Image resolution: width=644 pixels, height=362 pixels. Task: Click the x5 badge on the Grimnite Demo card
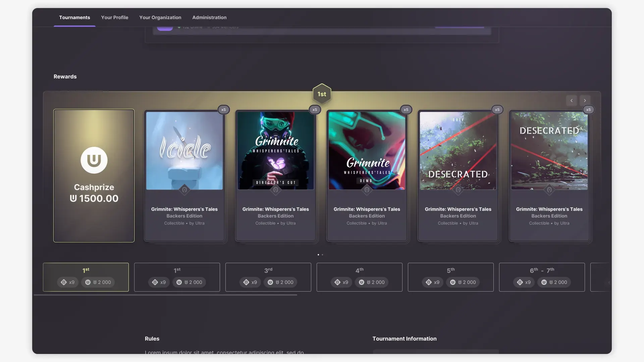406,110
